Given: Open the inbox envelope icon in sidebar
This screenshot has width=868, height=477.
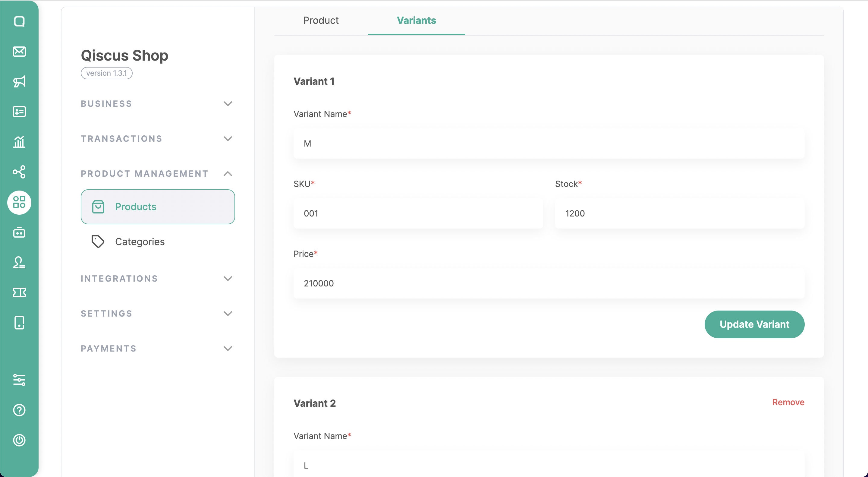Looking at the screenshot, I should pyautogui.click(x=19, y=52).
